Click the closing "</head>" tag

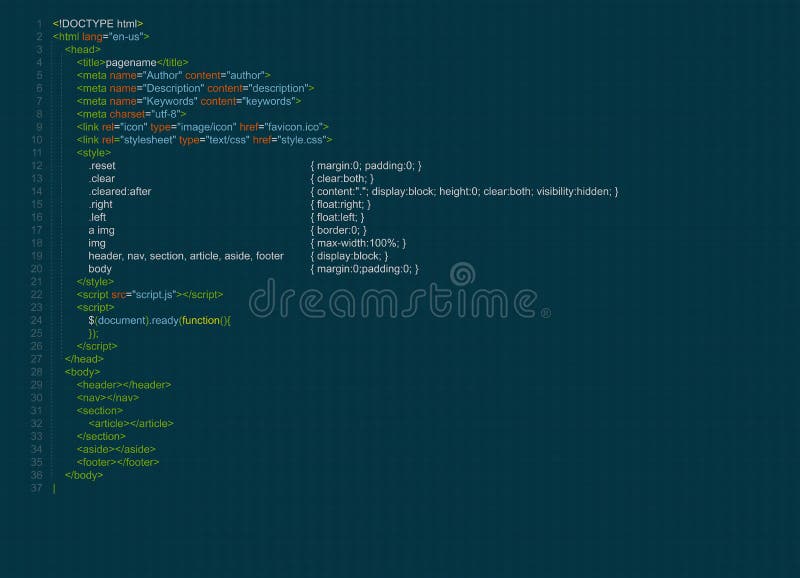pos(84,359)
